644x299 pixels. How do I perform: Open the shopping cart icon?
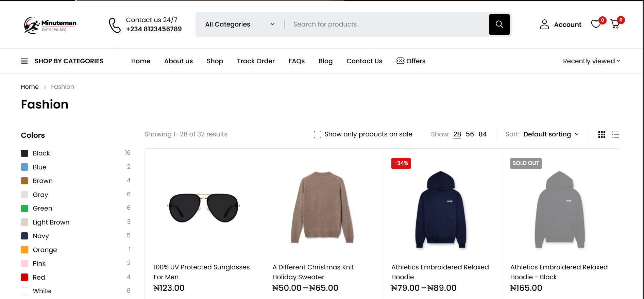pyautogui.click(x=615, y=24)
